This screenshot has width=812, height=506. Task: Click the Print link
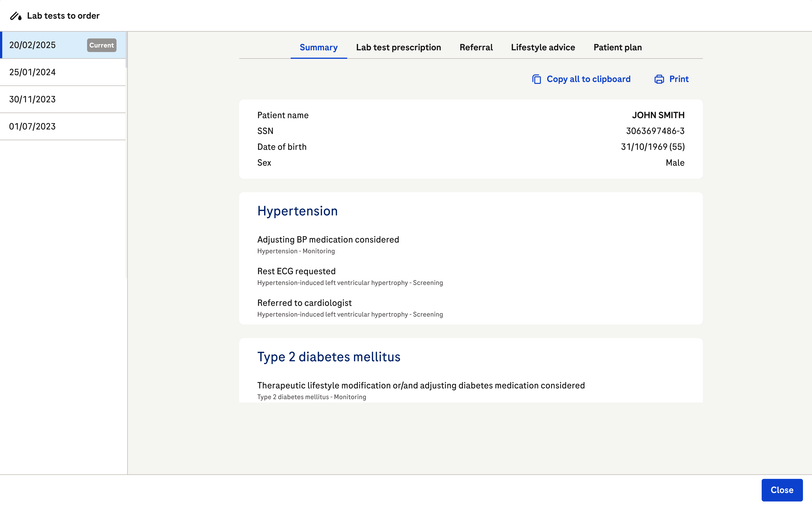(679, 79)
